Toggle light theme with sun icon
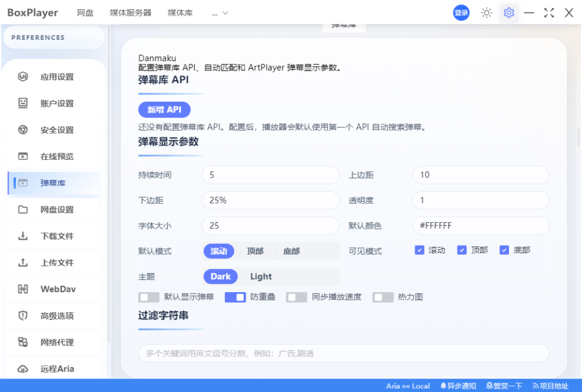This screenshot has height=392, width=582. pyautogui.click(x=486, y=13)
